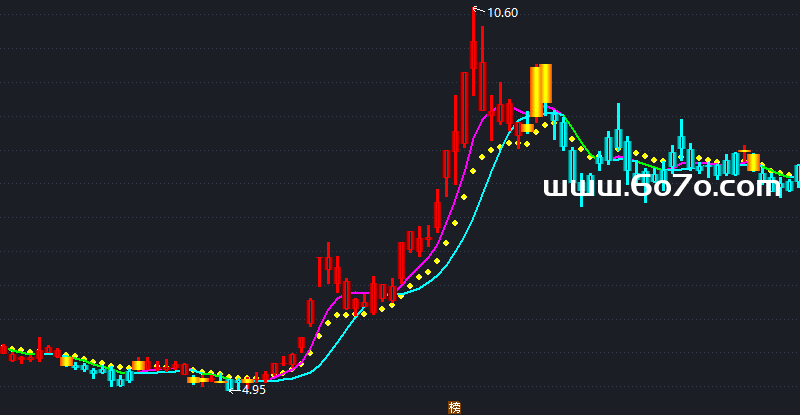Select the rightmost cyan candle at chart edge
Viewport: 800px width, 415px height.
tap(797, 175)
